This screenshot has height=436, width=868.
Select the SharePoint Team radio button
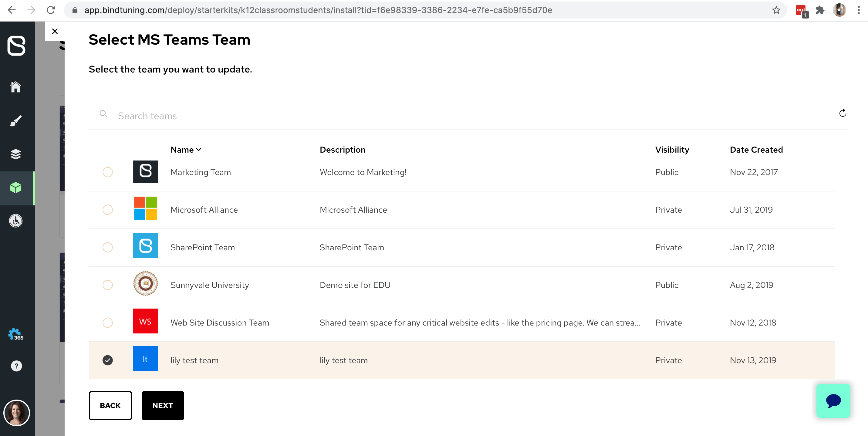click(107, 248)
